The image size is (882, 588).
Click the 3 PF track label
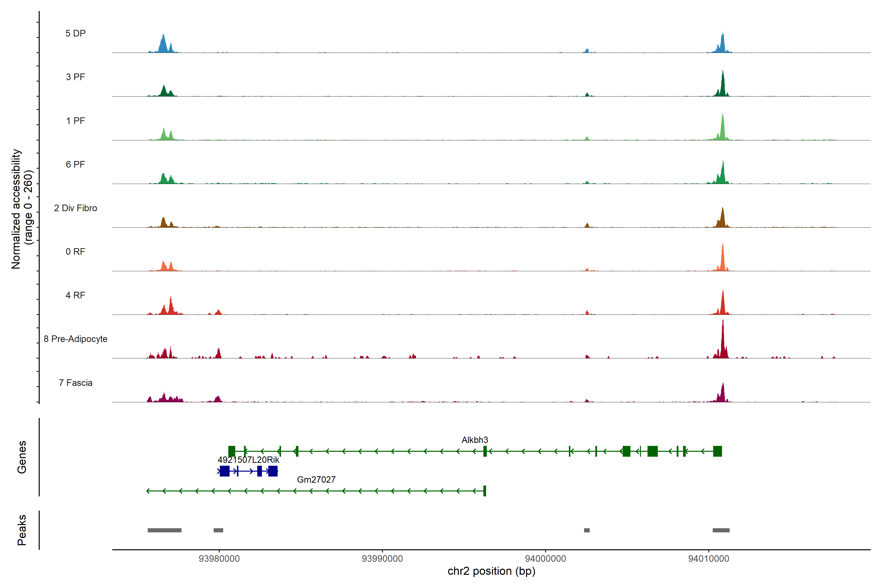(75, 77)
